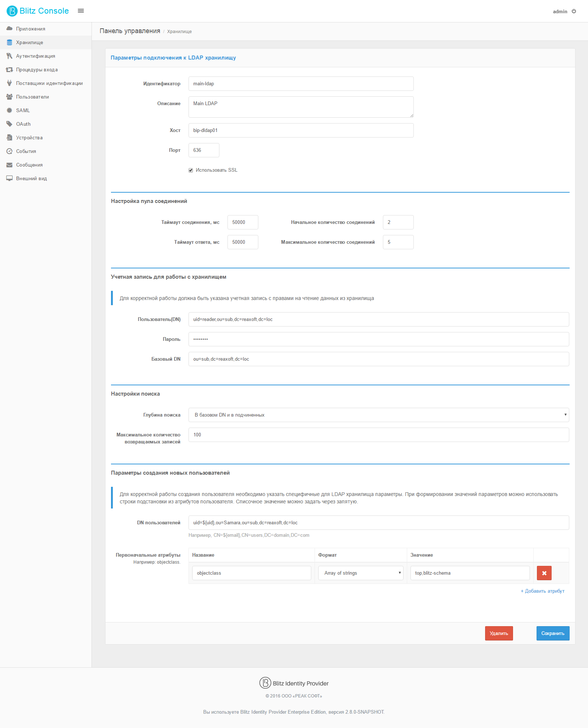Click the Blitz Console title link
Image resolution: width=588 pixels, height=728 pixels.
pyautogui.click(x=44, y=11)
